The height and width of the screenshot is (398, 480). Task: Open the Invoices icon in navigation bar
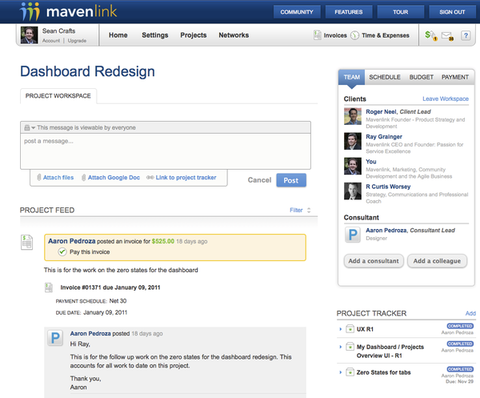tap(317, 35)
